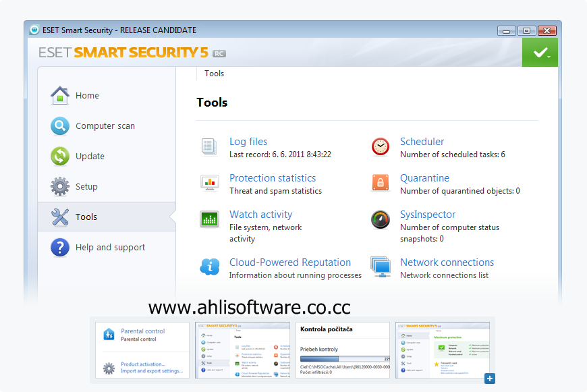The width and height of the screenshot is (587, 392).
Task: Click the Protection statistics chart icon
Action: click(x=209, y=183)
